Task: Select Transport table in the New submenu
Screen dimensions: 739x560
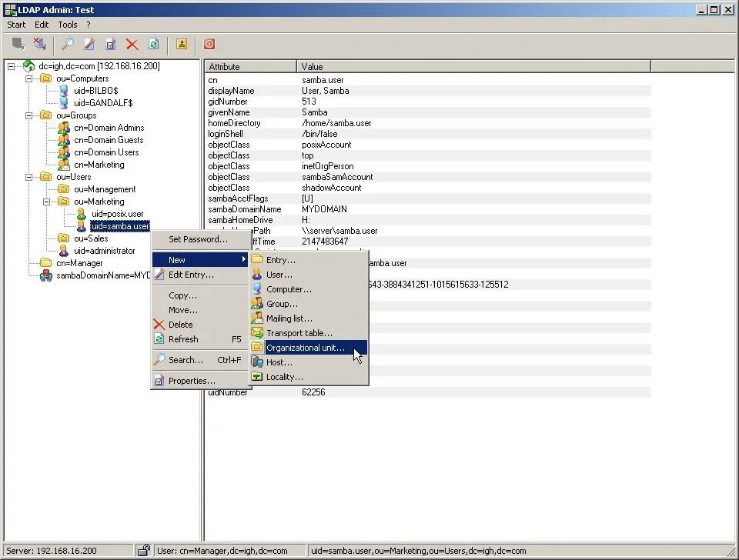Action: tap(309, 333)
